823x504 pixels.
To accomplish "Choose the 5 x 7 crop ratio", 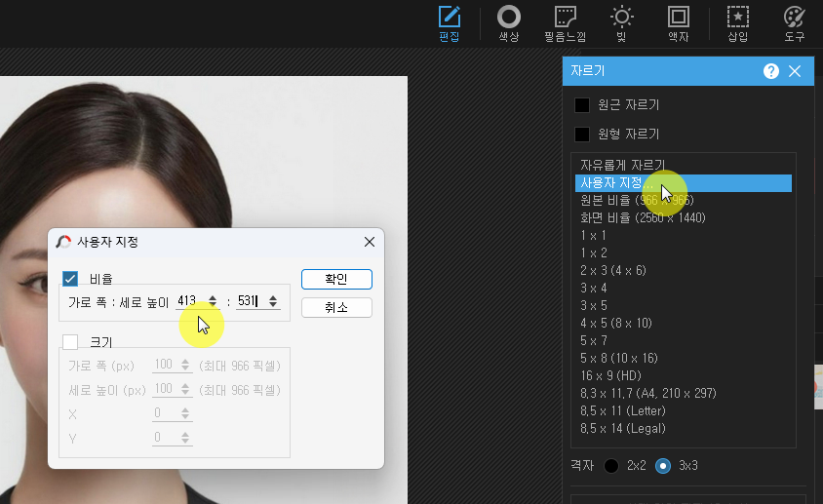I will [684, 341].
